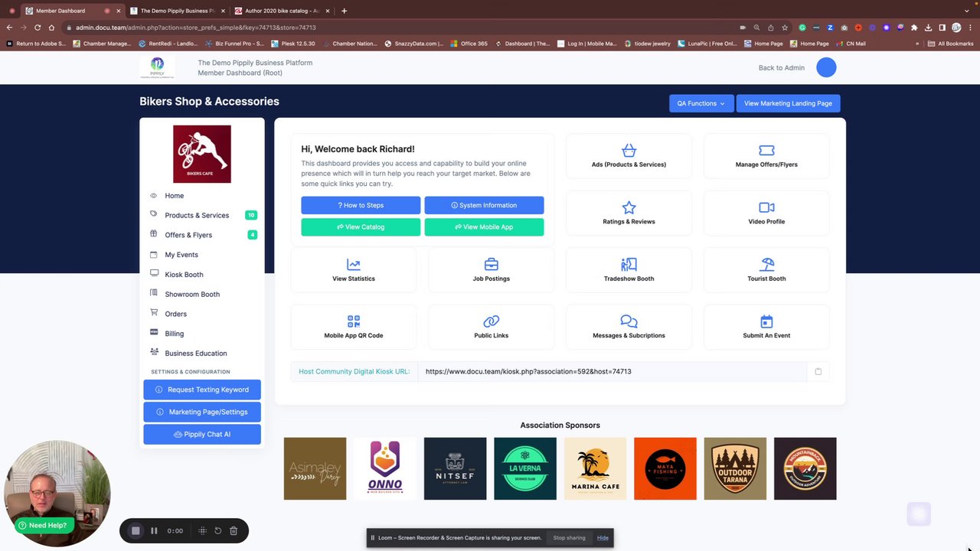Image resolution: width=980 pixels, height=551 pixels.
Task: Open the Maya Fishing sponsor logo
Action: 665,469
